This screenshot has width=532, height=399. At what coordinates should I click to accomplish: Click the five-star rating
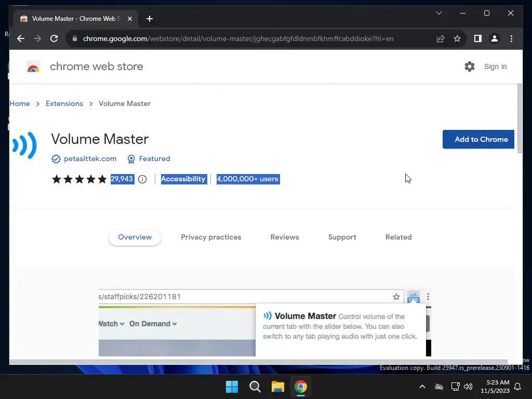[79, 179]
